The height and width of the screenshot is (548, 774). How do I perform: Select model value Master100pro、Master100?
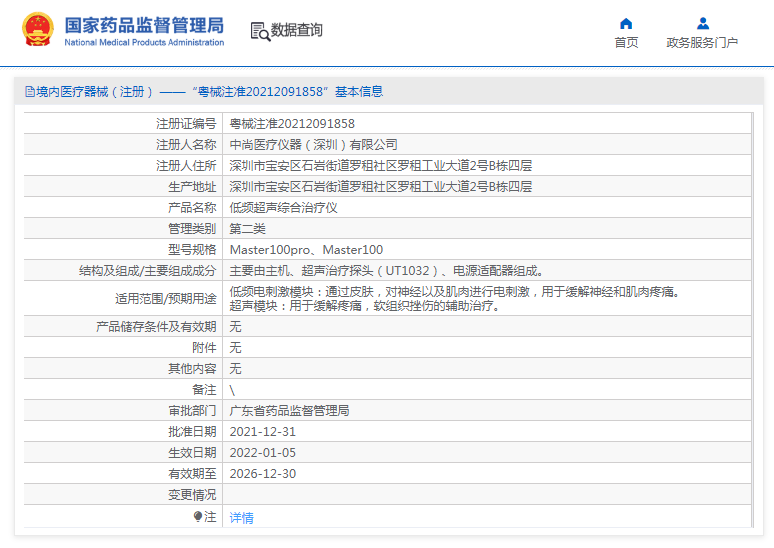306,250
